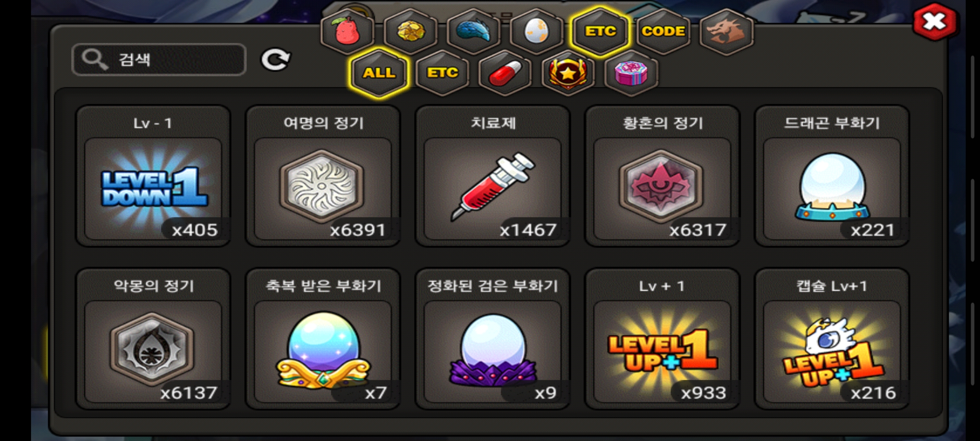Choose the ETC sub-filter hexagon
Image resolution: width=980 pixels, height=441 pixels.
pos(442,73)
